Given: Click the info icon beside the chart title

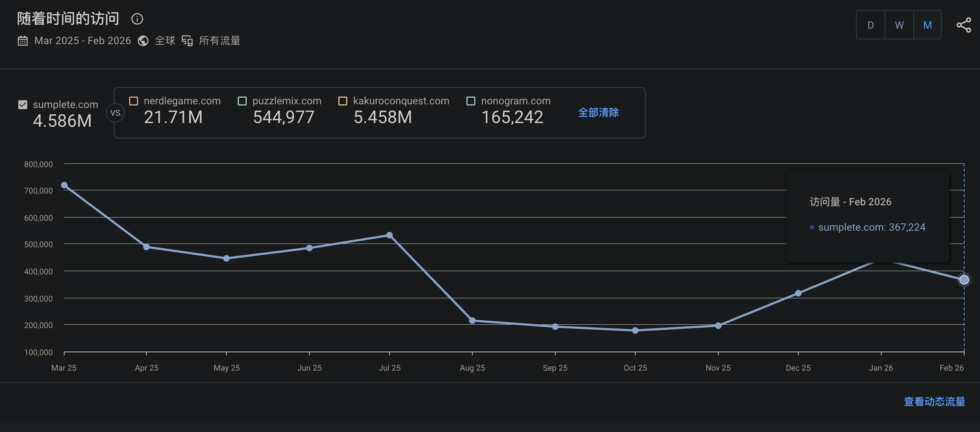Looking at the screenshot, I should [137, 19].
